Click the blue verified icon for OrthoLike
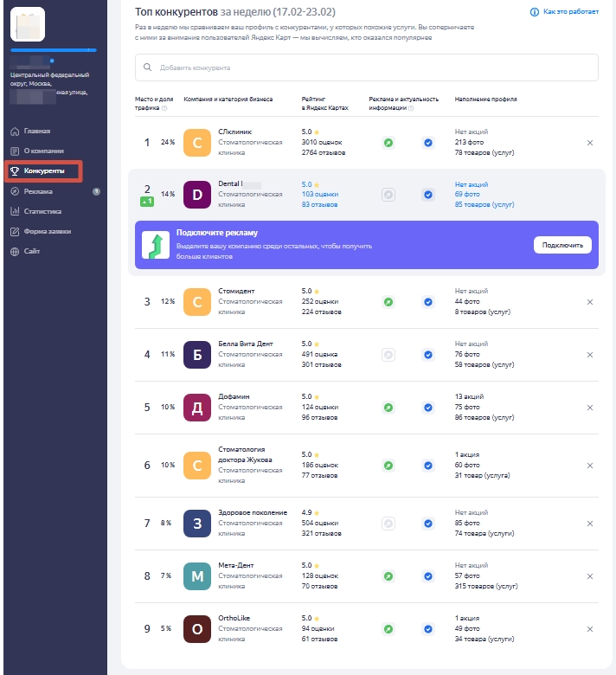The height and width of the screenshot is (675, 616). pos(428,629)
